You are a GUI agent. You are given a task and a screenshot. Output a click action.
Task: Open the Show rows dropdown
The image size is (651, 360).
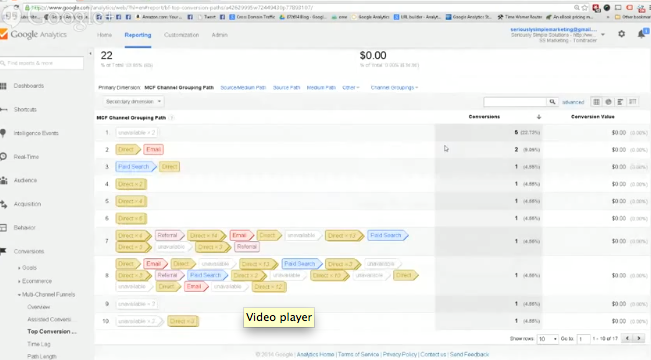547,339
